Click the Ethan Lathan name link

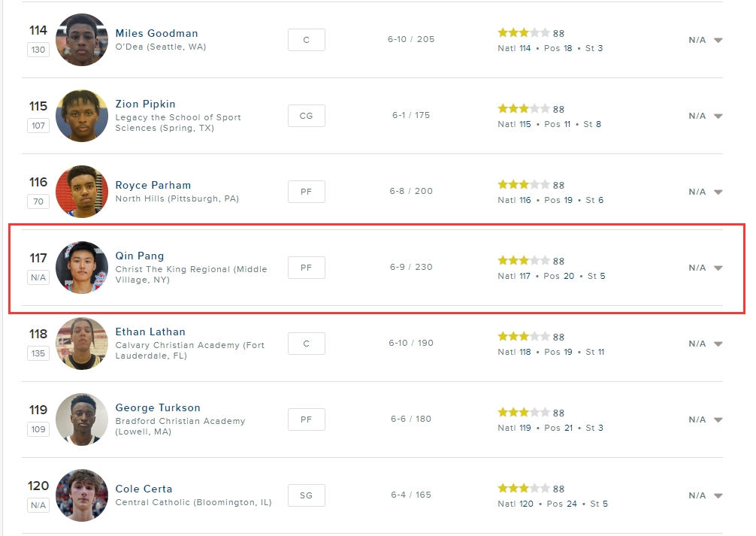pyautogui.click(x=150, y=332)
